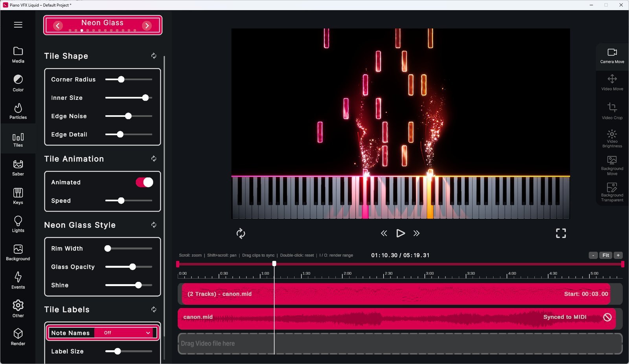Open the Lights panel
Screen dimensions: 629x364
18,224
